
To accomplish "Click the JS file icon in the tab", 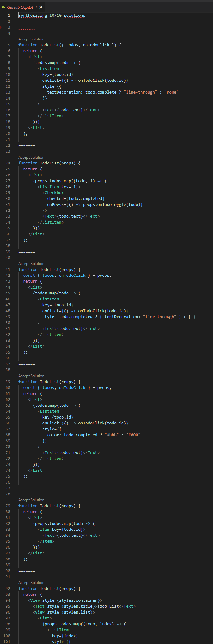I will (4, 7).
